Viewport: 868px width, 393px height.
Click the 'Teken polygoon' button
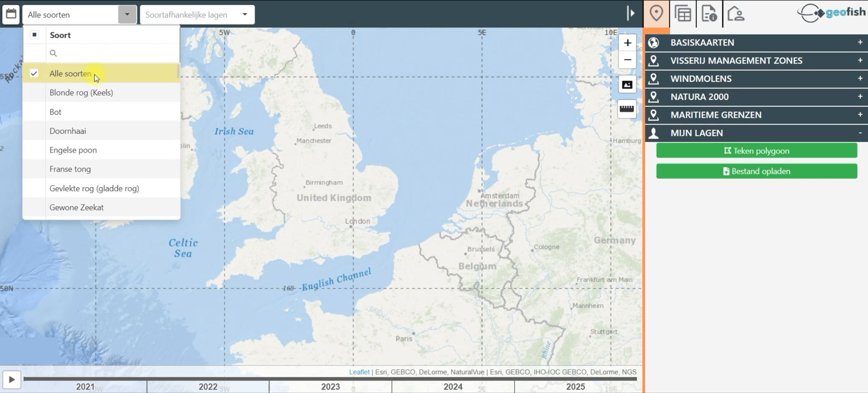click(757, 150)
